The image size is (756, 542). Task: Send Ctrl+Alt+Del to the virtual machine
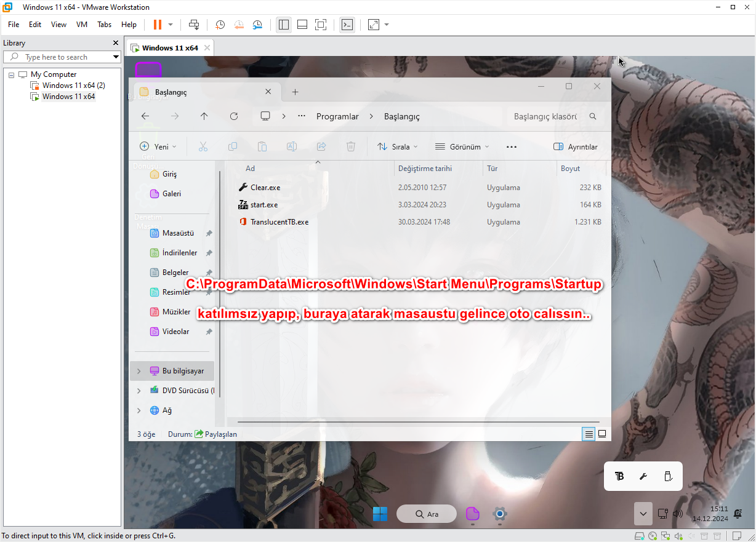(194, 25)
